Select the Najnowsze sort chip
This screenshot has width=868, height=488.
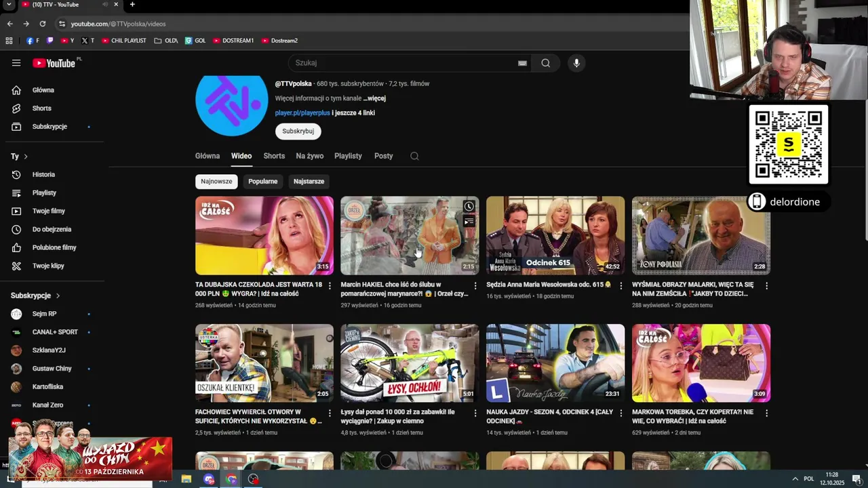click(x=216, y=182)
